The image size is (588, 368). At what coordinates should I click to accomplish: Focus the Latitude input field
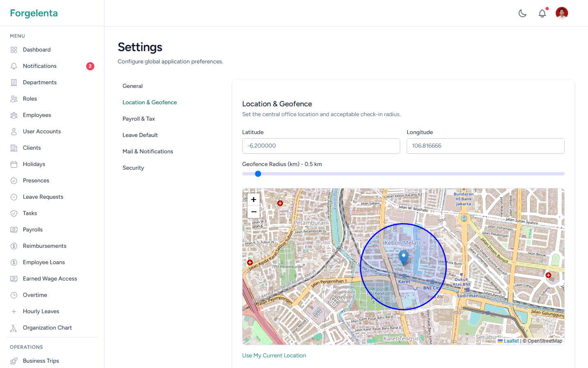(x=321, y=146)
